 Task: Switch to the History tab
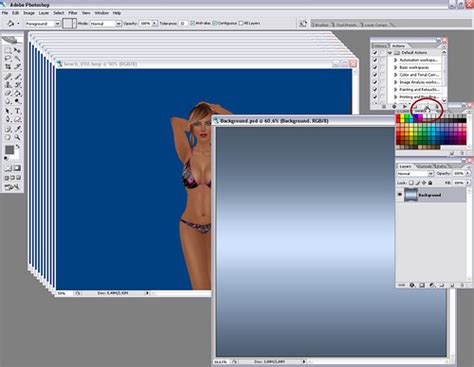(x=380, y=46)
